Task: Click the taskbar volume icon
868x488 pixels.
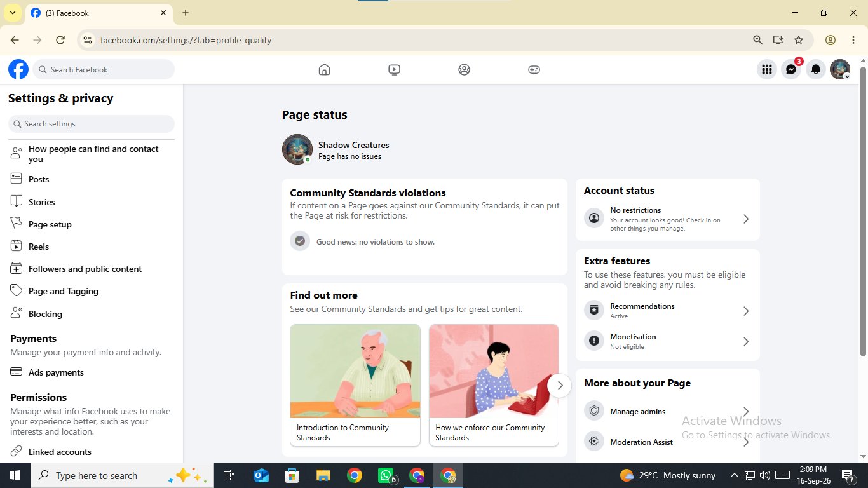Action: [764, 475]
